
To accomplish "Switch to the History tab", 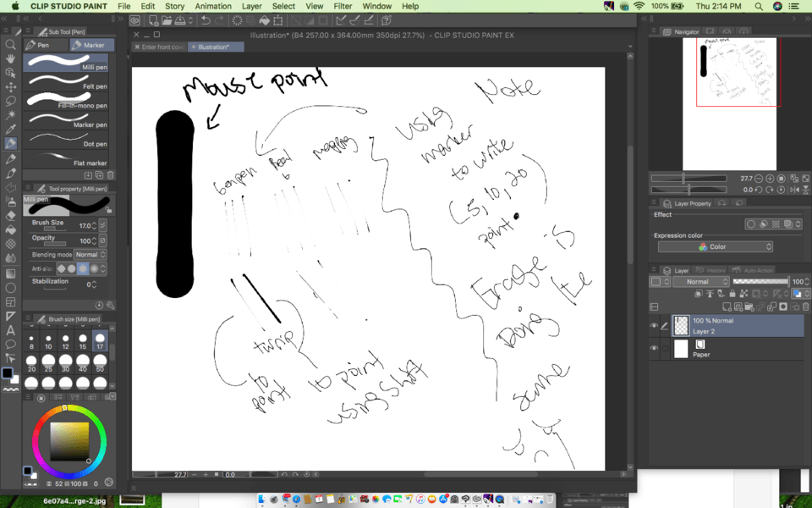I will tap(716, 270).
